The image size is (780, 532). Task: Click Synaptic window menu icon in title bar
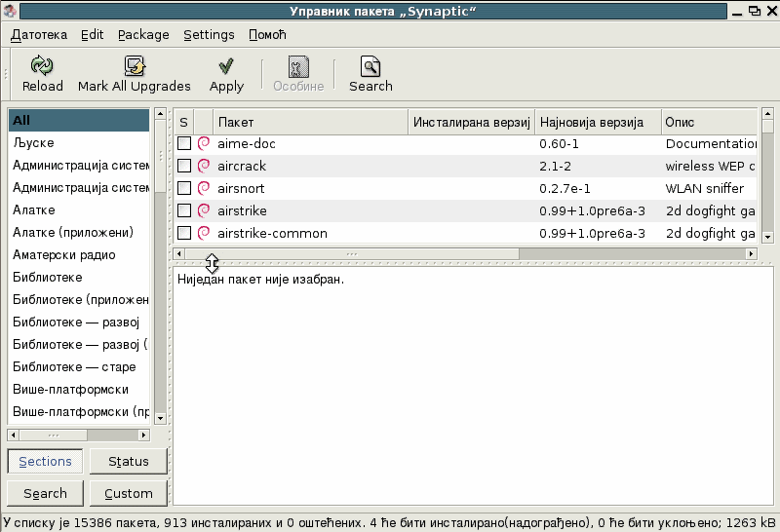coord(9,11)
